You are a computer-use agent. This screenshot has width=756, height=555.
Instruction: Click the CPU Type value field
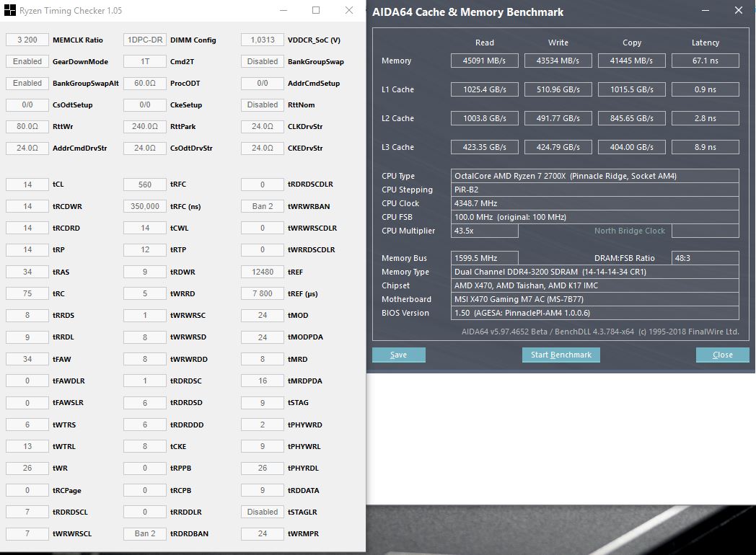(595, 176)
